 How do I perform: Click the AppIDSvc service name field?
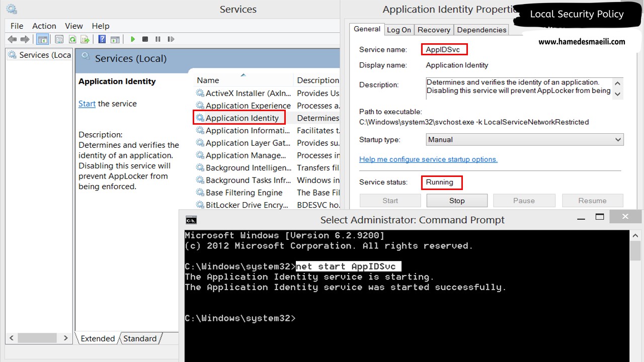444,49
